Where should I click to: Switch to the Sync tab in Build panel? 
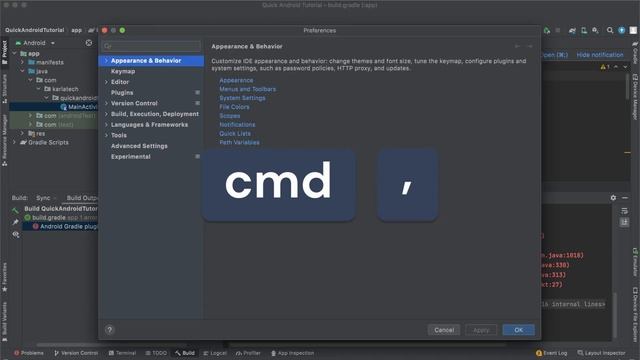point(43,198)
